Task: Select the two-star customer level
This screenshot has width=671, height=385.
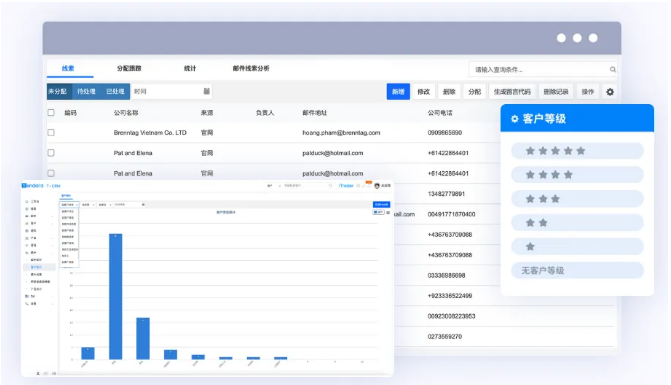Action: point(577,222)
